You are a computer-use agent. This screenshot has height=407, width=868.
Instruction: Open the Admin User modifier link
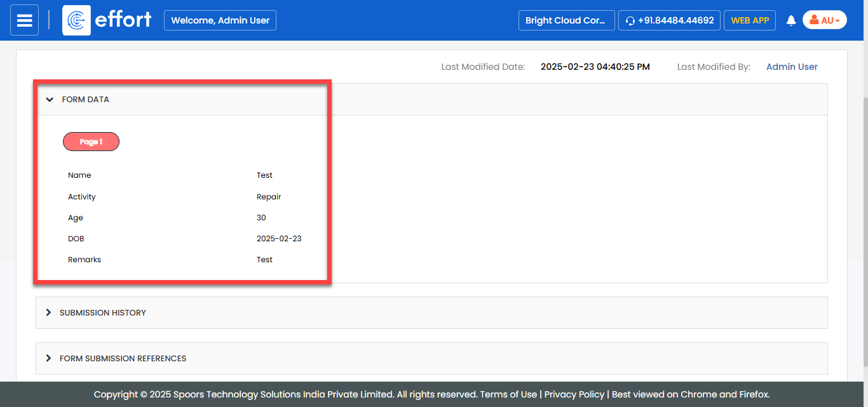792,67
